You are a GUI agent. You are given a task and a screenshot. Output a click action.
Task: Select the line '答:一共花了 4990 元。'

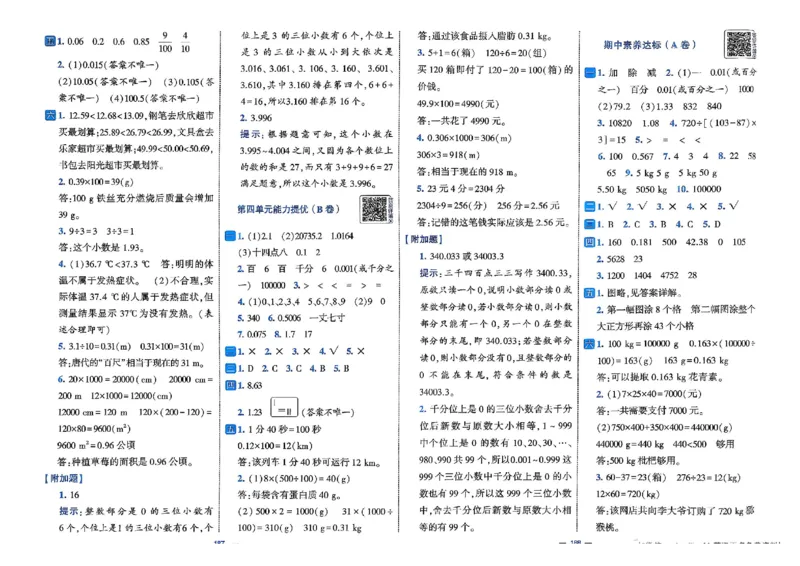(462, 121)
